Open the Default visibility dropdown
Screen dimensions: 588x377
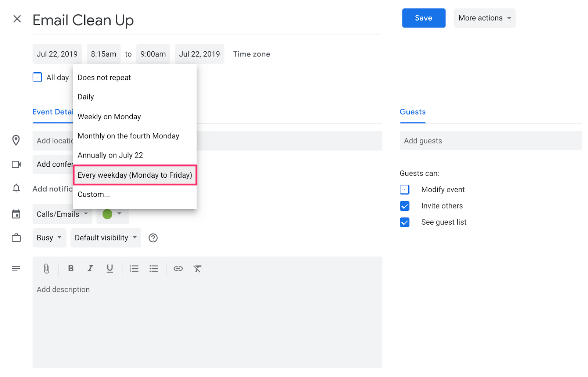click(x=105, y=238)
